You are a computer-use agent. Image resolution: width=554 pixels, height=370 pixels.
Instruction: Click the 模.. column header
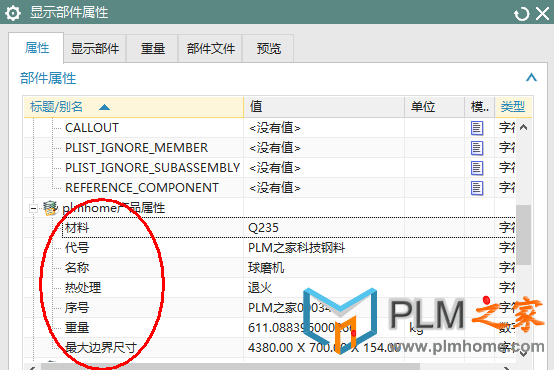(479, 107)
